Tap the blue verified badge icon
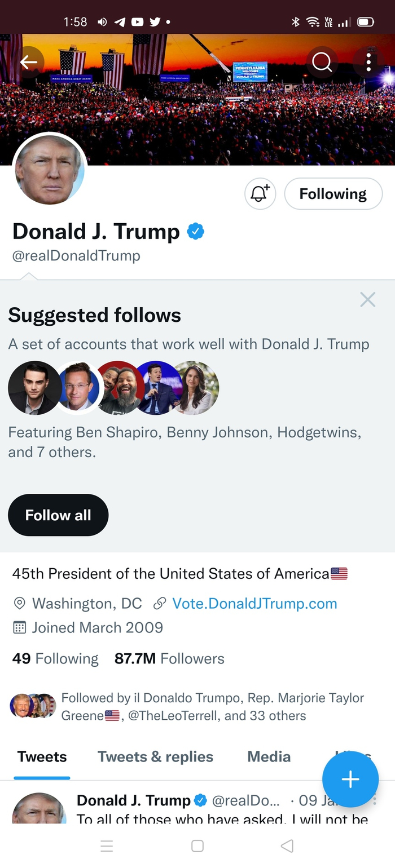This screenshot has height=868, width=395. point(195,232)
